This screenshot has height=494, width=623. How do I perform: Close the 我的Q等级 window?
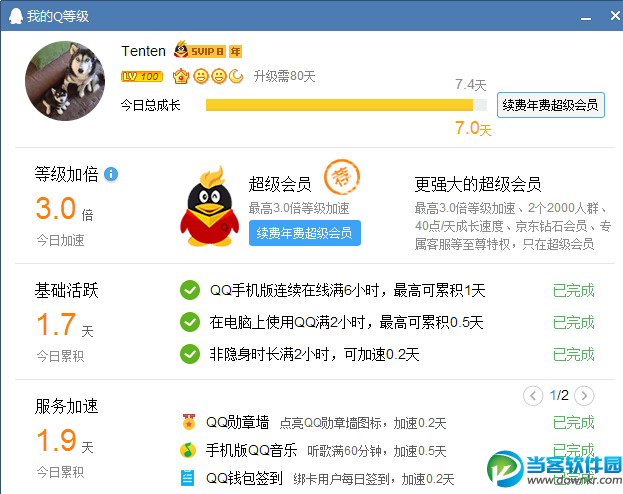(x=615, y=15)
